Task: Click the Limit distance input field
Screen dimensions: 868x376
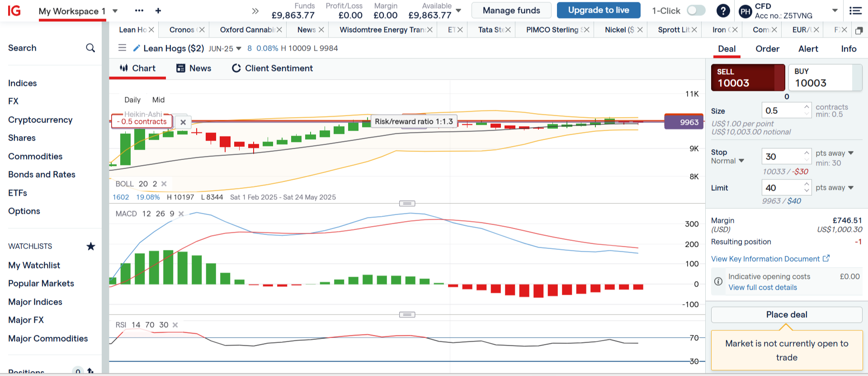Action: click(783, 188)
